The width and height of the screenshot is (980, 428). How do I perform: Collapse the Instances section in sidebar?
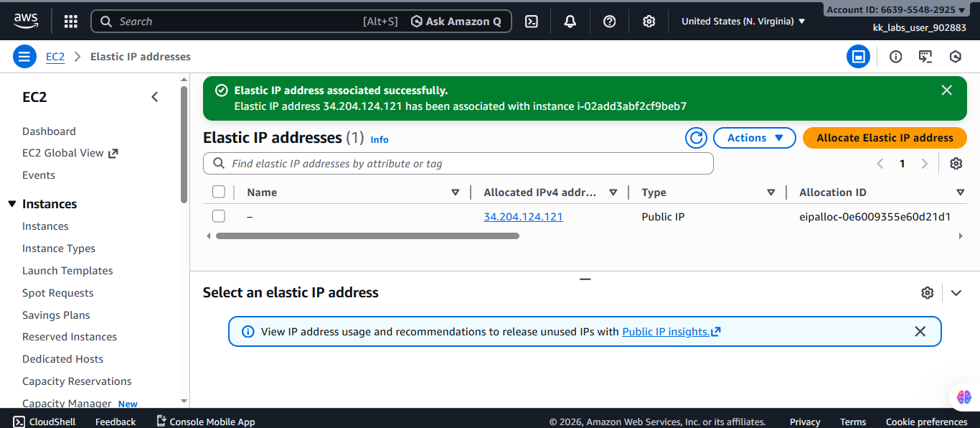point(11,205)
